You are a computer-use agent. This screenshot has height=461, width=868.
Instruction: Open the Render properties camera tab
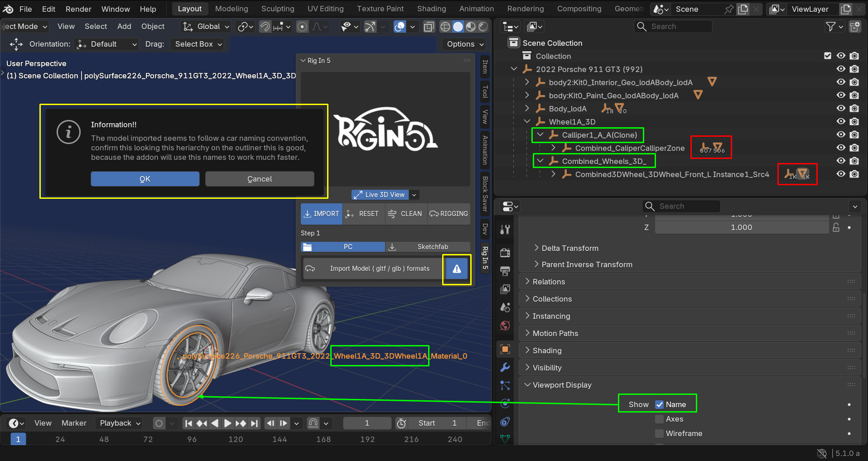pyautogui.click(x=505, y=252)
